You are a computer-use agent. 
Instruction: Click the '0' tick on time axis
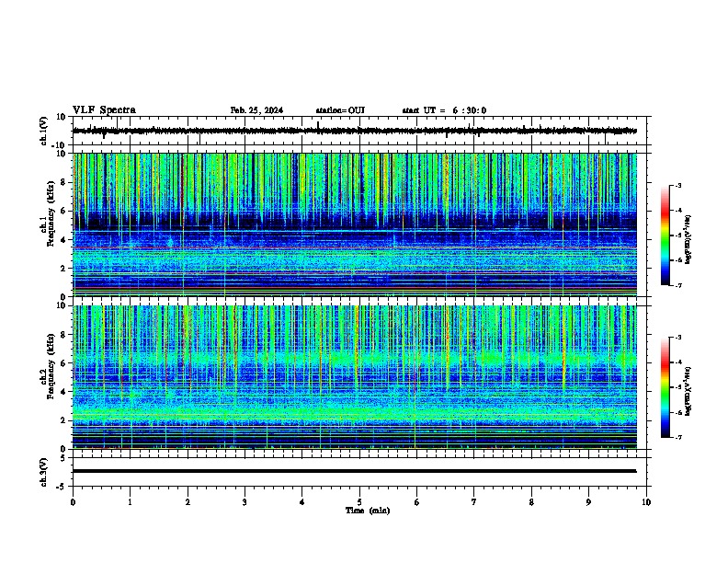pyautogui.click(x=73, y=502)
